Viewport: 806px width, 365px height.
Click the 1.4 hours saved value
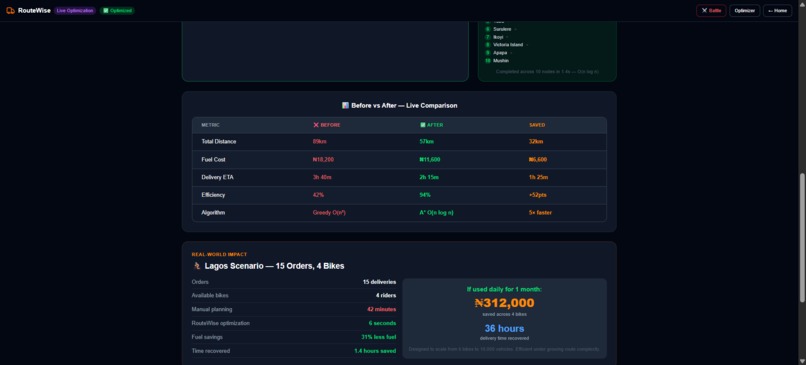(375, 351)
